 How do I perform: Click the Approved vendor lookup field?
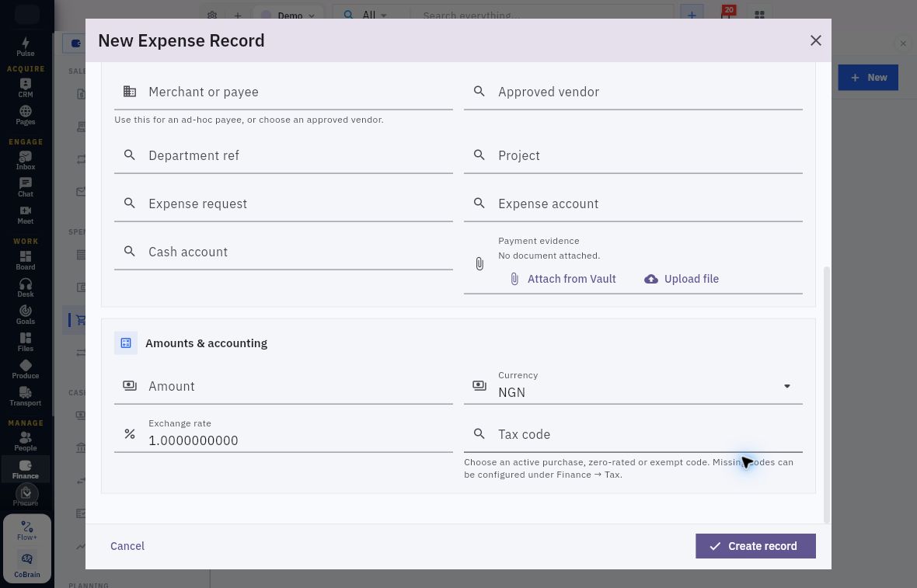pyautogui.click(x=633, y=92)
